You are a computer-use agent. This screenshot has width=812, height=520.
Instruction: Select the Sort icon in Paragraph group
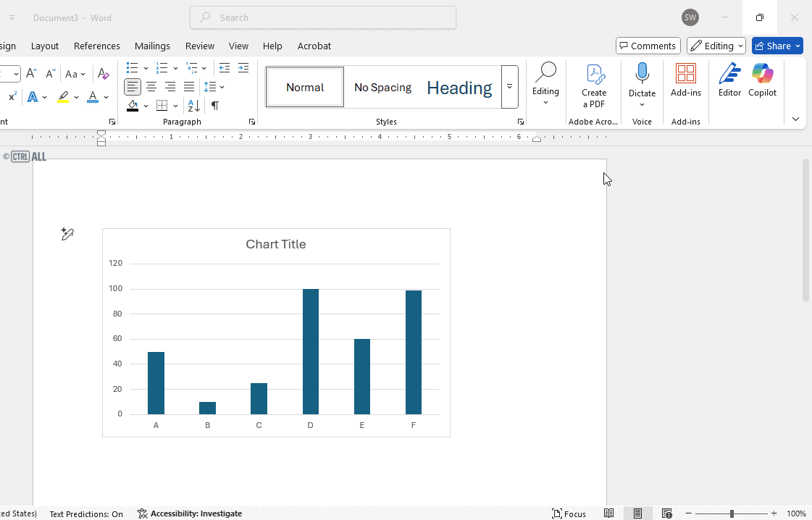193,105
